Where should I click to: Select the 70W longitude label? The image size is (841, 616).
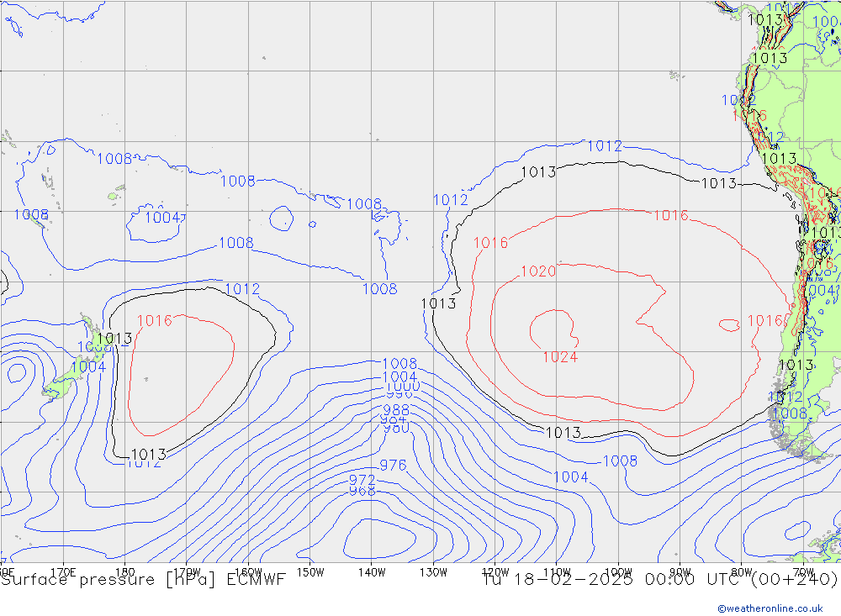[x=803, y=572]
